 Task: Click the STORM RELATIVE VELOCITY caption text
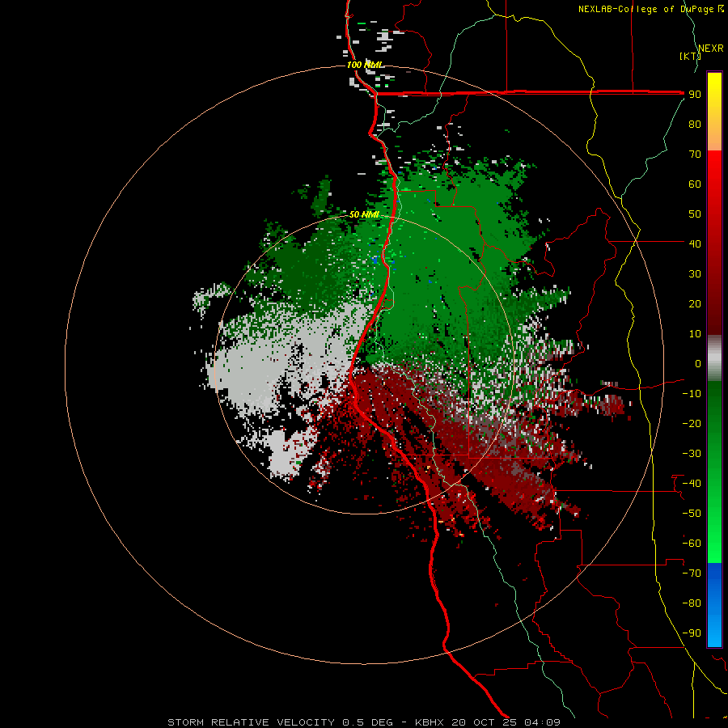click(251, 722)
